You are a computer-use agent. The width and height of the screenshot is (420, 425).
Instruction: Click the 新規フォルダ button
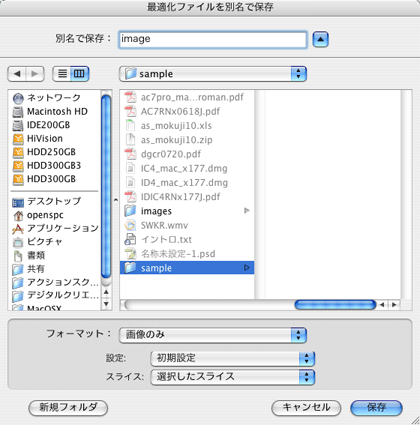(68, 407)
